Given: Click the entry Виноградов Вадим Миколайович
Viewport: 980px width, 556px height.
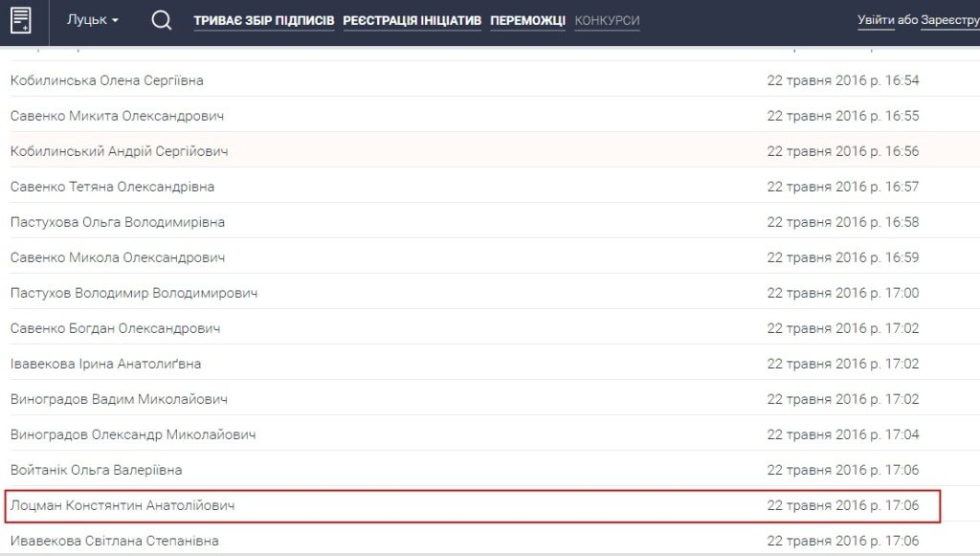Looking at the screenshot, I should click(119, 399).
